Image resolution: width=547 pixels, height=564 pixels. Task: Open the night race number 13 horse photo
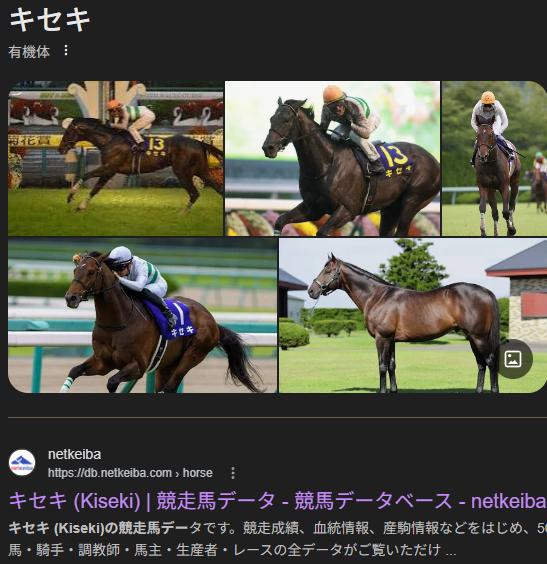point(116,159)
